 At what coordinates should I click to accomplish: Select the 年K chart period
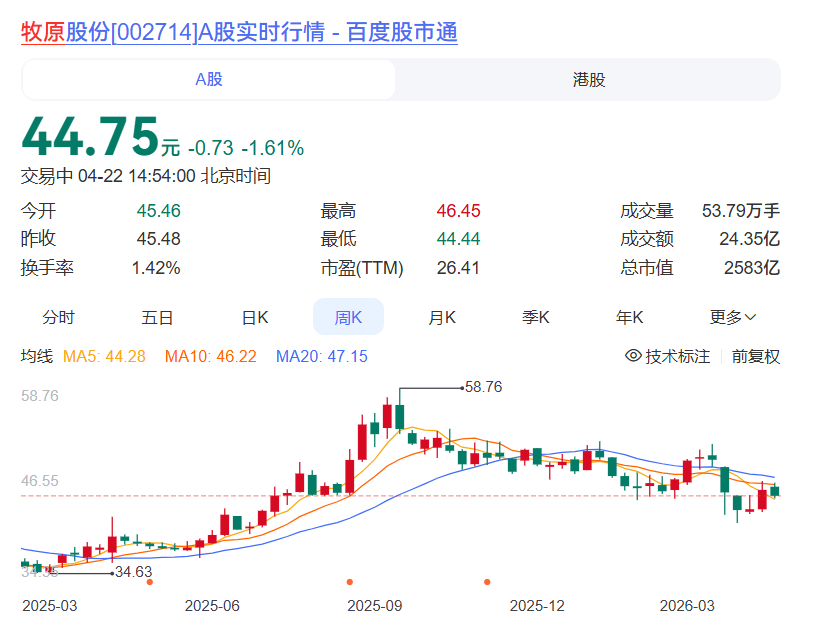[629, 317]
